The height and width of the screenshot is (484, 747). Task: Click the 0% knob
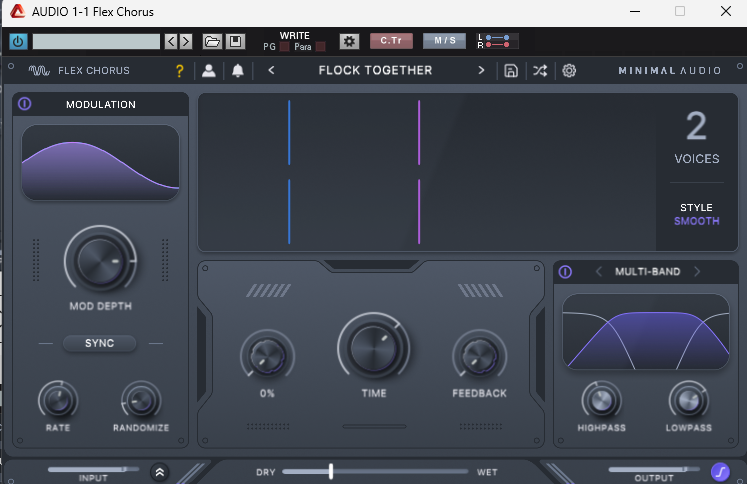pyautogui.click(x=267, y=356)
